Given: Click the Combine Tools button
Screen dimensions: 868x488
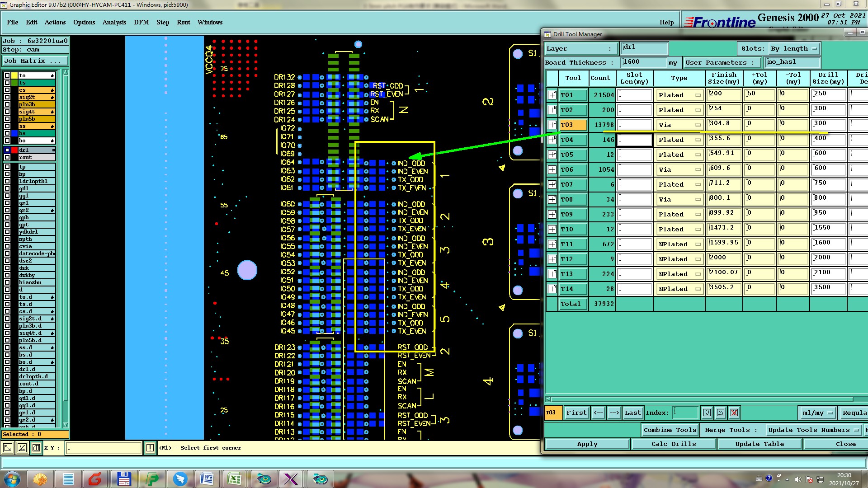Looking at the screenshot, I should 670,430.
